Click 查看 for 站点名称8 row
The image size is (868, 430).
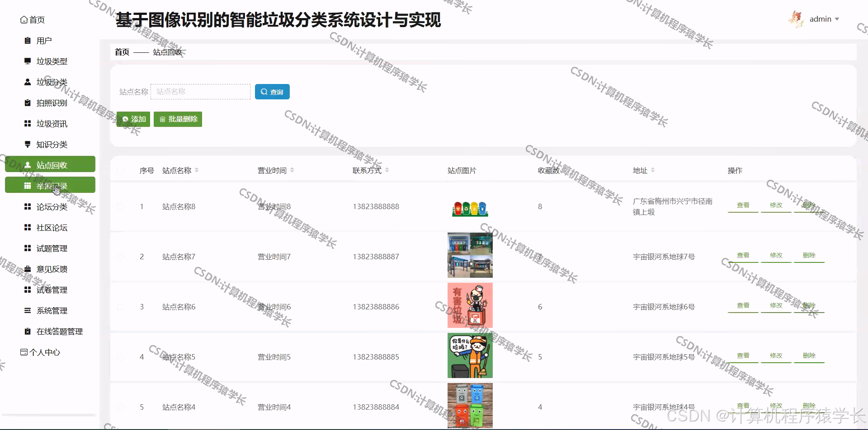(743, 205)
